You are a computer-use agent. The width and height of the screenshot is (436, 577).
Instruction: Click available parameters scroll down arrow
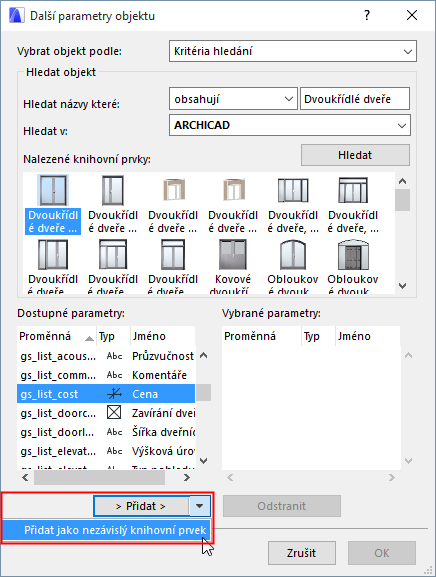click(x=203, y=460)
